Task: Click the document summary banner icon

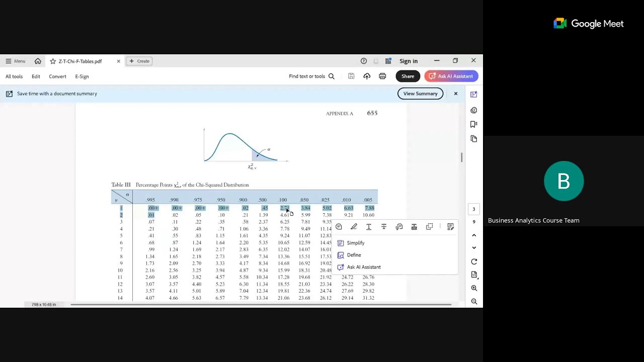Action: [9, 94]
